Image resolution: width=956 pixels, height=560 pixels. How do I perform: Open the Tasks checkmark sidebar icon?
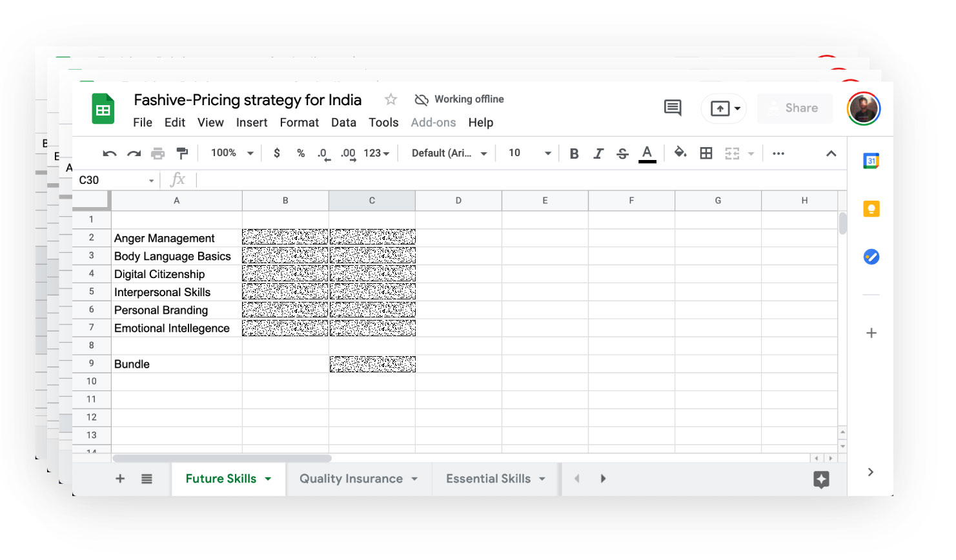pos(871,257)
